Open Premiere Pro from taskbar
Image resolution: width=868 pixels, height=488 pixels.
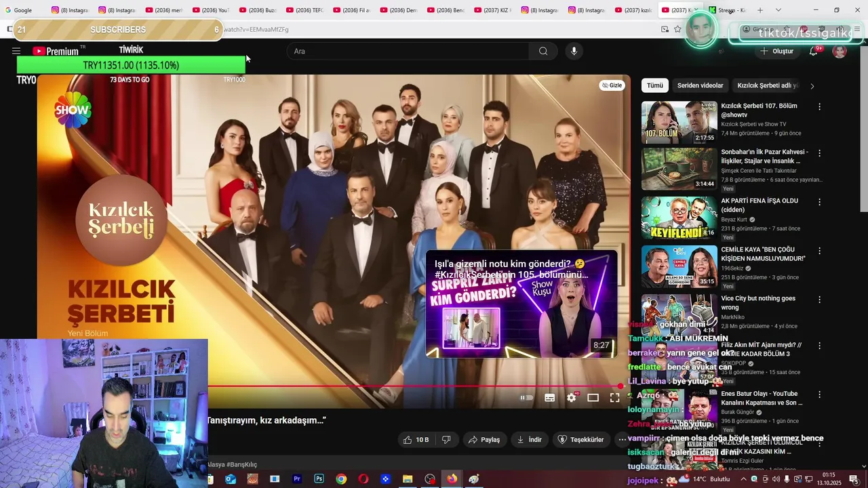pos(296,479)
